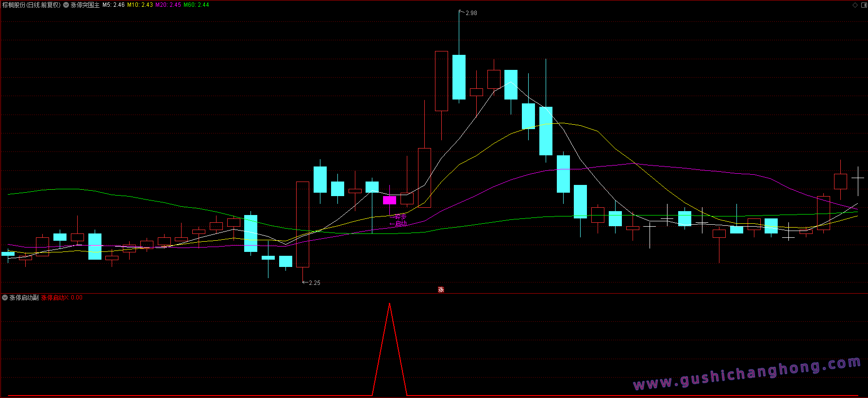
Task: Click the diamond icon at top right
Action: click(x=855, y=5)
